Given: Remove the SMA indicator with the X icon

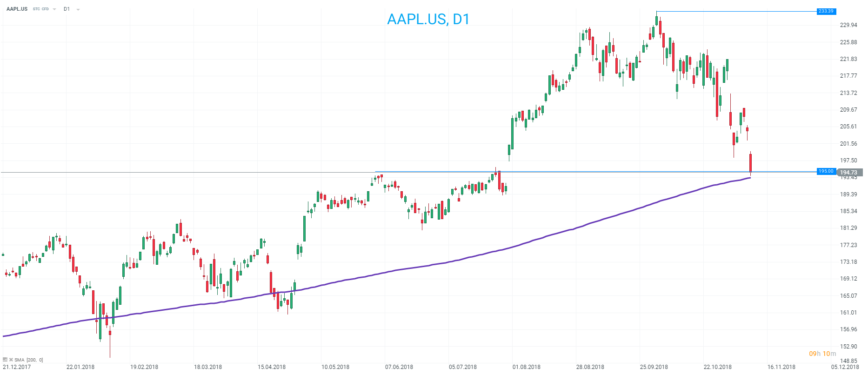Looking at the screenshot, I should [x=11, y=360].
